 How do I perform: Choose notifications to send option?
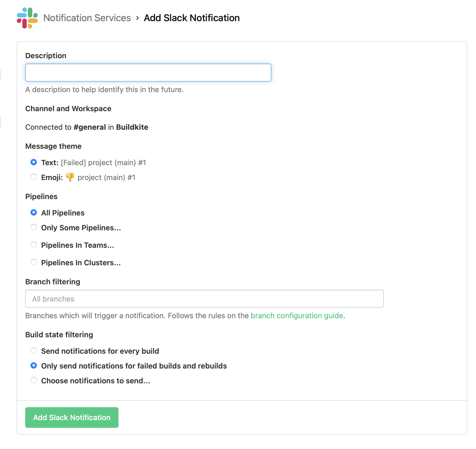pyautogui.click(x=34, y=380)
